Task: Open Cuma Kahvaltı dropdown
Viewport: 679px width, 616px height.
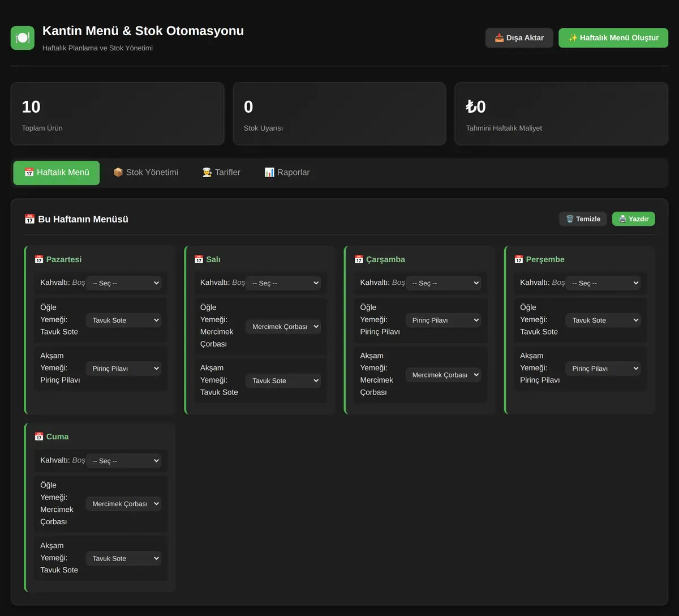Action: (x=124, y=461)
